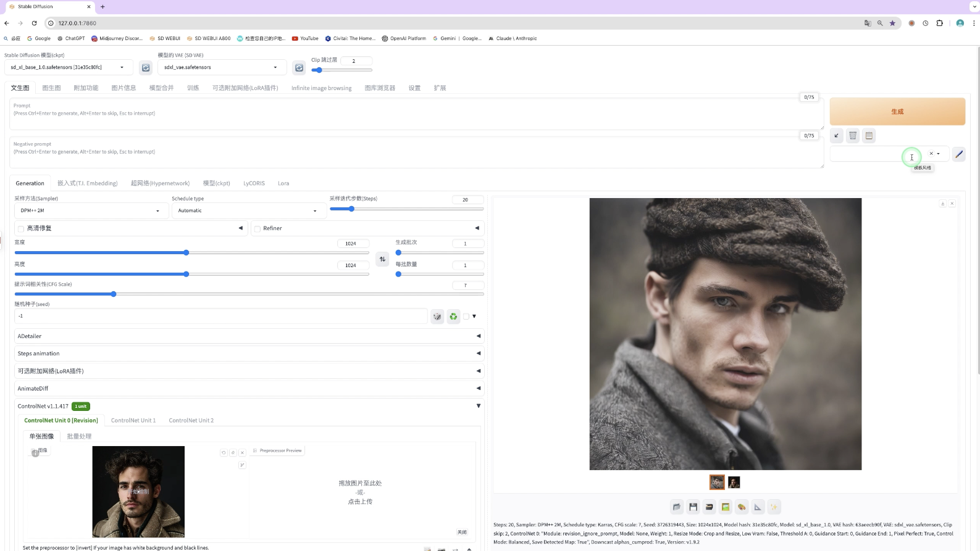Viewport: 980px width, 551px height.
Task: Switch to the 图生图 tab
Action: pos(51,88)
